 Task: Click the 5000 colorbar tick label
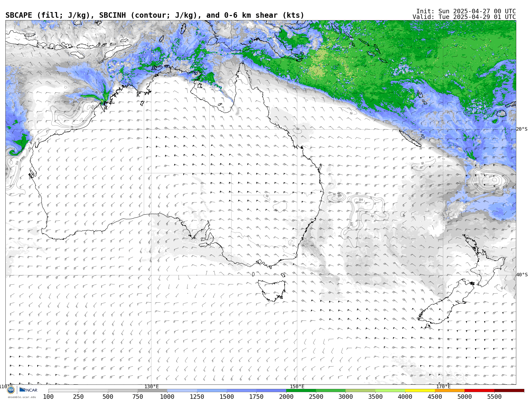465,397
